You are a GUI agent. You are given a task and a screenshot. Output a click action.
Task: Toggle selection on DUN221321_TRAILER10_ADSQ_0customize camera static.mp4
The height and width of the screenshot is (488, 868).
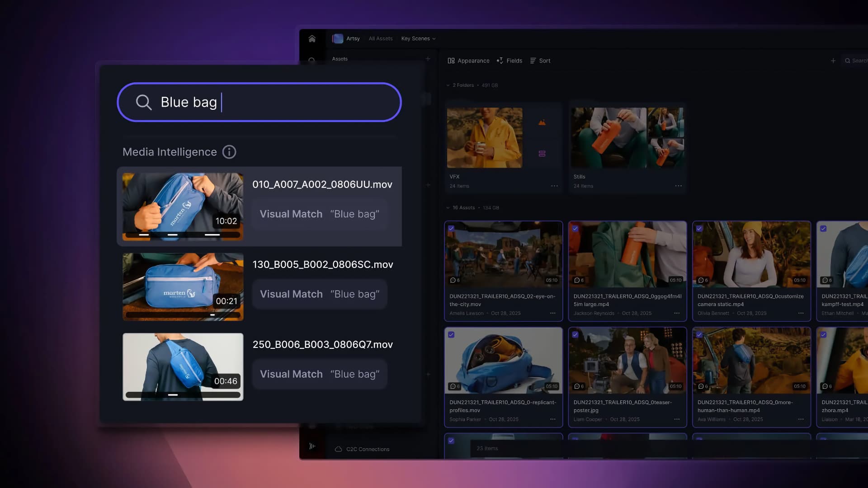700,229
